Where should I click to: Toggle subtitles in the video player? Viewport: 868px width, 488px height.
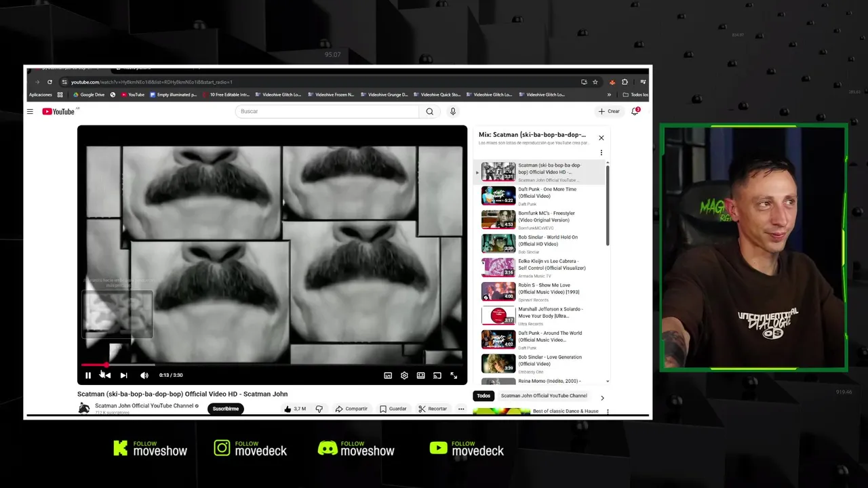(388, 375)
